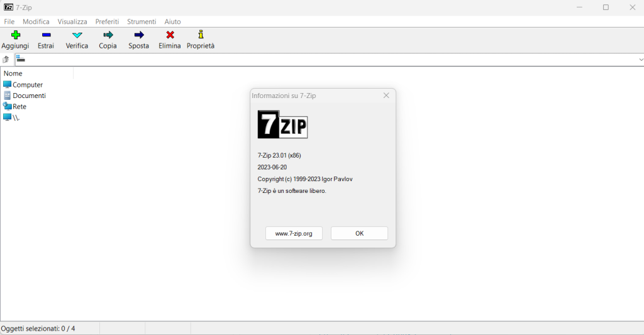The image size is (644, 335).
Task: Click the Verifica checkmark toolbar icon
Action: (77, 35)
